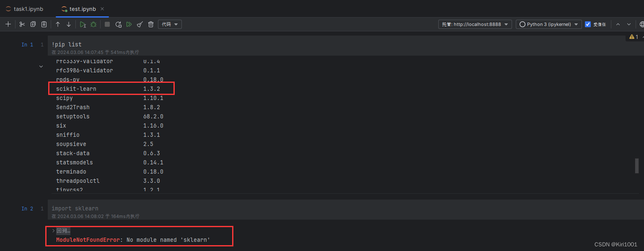Screen dimensions: 644x251
Task: Move the cell up with arrow icon
Action: click(x=58, y=24)
